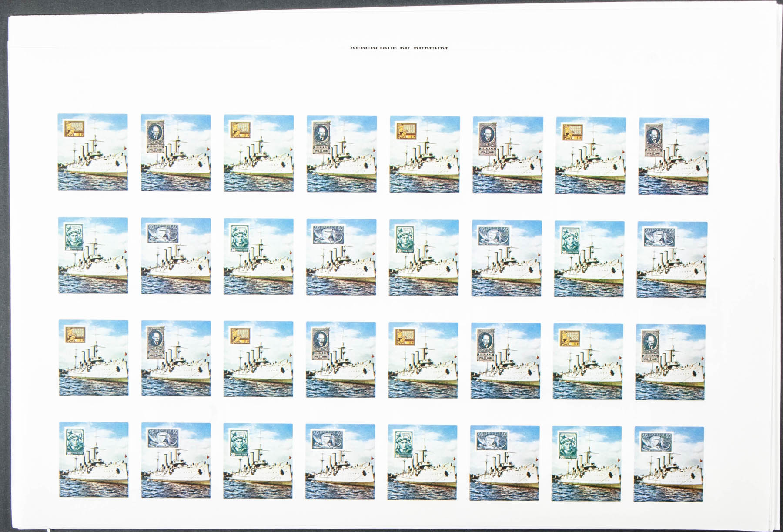Select the fifth stamp in the bottom row
Screen dimensions: 783x532
(422, 462)
